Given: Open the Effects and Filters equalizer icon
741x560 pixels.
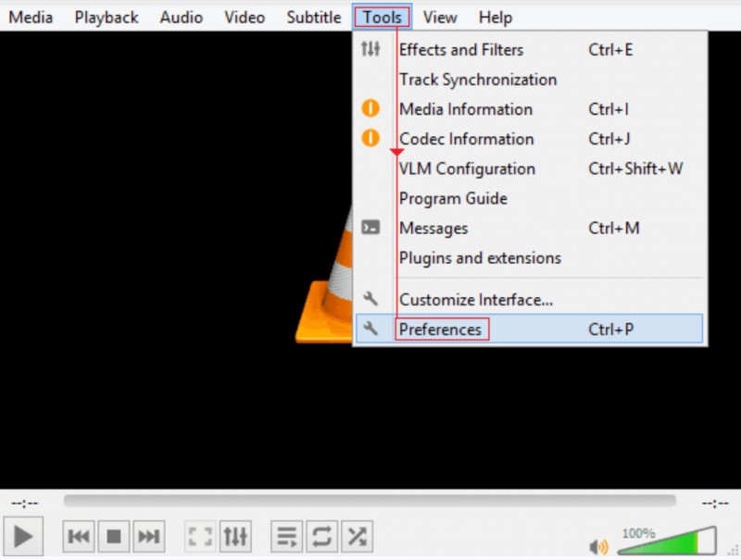Looking at the screenshot, I should (x=370, y=50).
